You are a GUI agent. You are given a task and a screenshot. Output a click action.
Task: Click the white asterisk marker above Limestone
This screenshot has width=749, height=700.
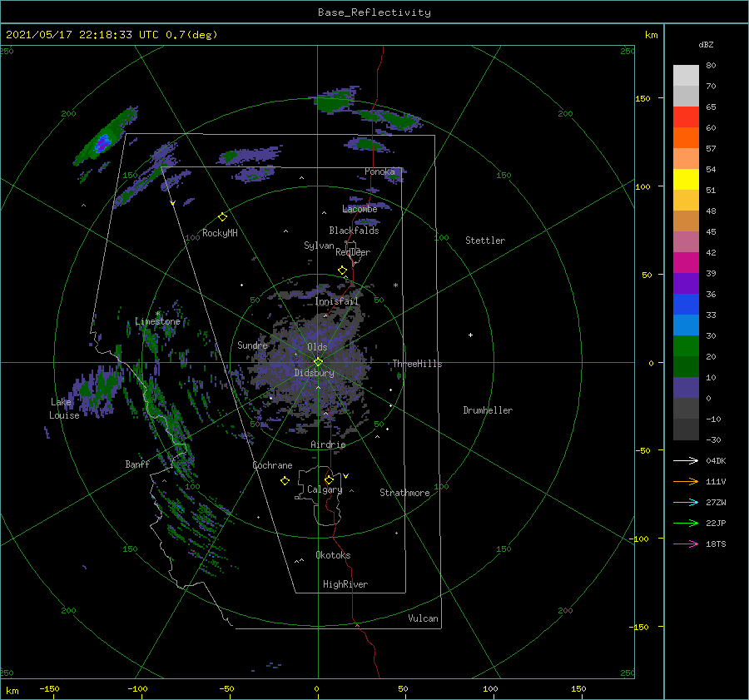click(x=157, y=314)
